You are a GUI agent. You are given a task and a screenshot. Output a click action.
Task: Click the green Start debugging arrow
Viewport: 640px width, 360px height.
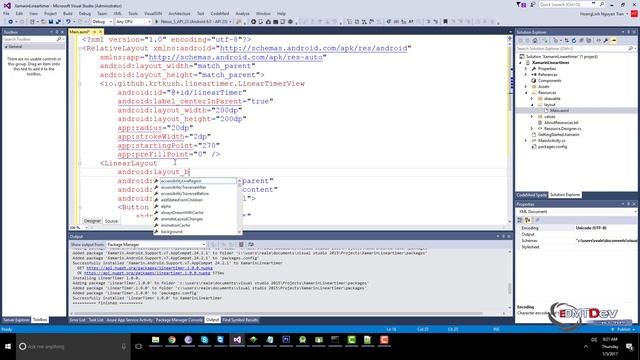pos(156,22)
